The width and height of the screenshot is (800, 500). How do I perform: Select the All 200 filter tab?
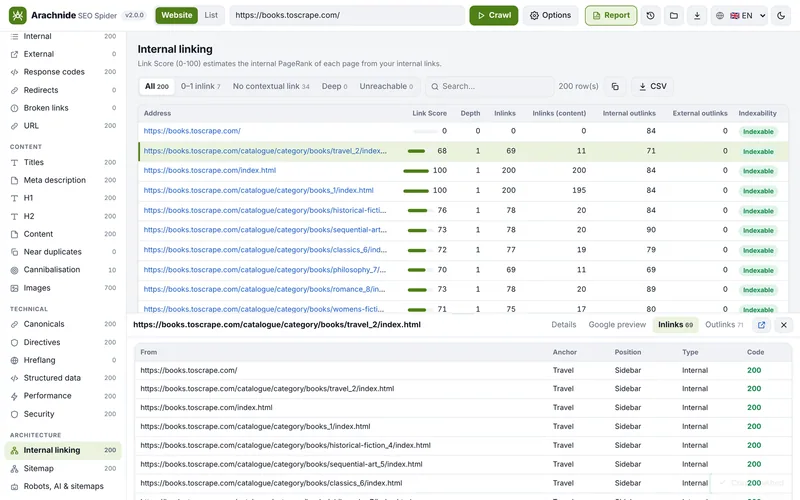pyautogui.click(x=157, y=86)
